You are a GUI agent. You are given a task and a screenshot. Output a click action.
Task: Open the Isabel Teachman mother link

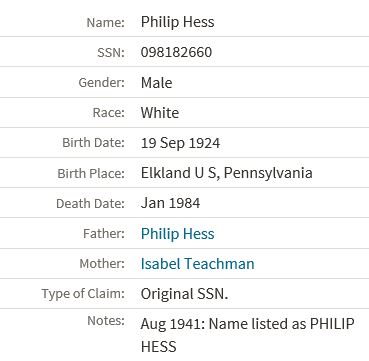click(x=197, y=264)
